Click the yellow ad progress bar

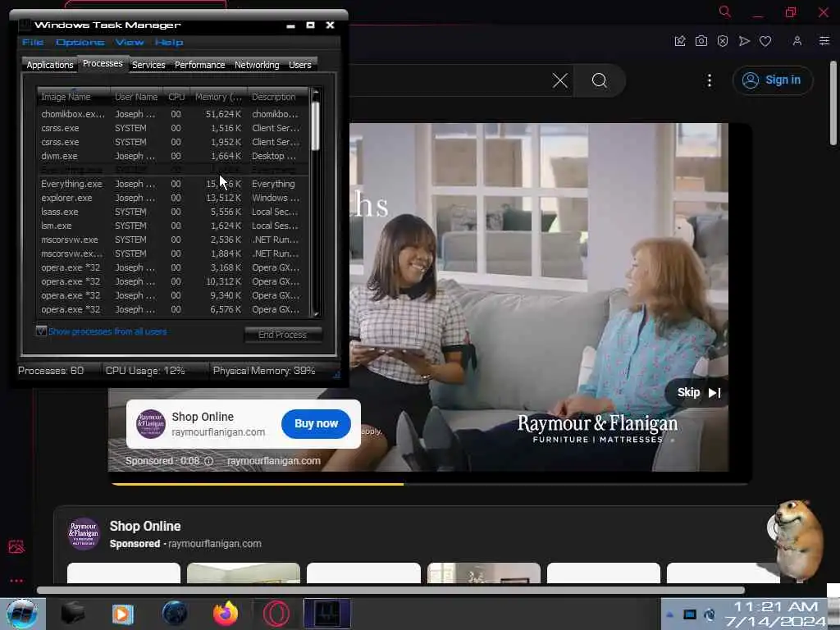[x=257, y=484]
